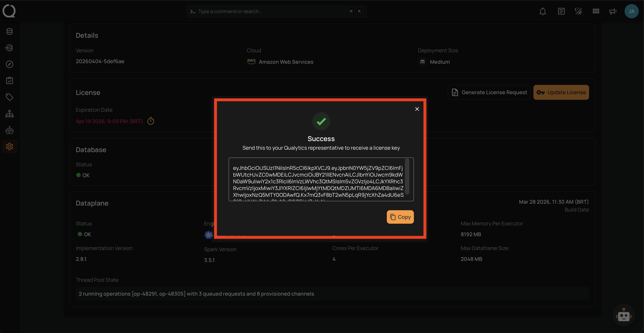
Task: Click Amazon Web Services label
Action: tap(286, 62)
